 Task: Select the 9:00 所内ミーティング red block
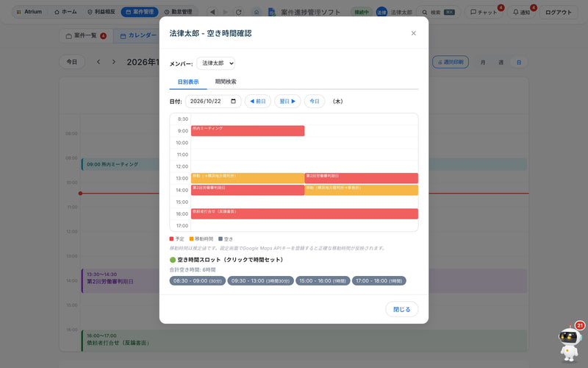point(248,131)
